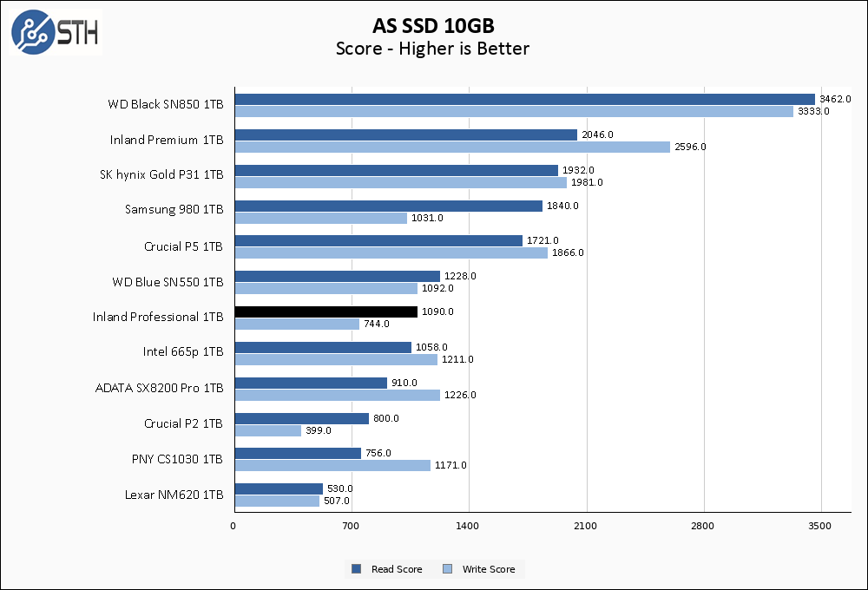Click the 3462.0 value label

click(835, 99)
